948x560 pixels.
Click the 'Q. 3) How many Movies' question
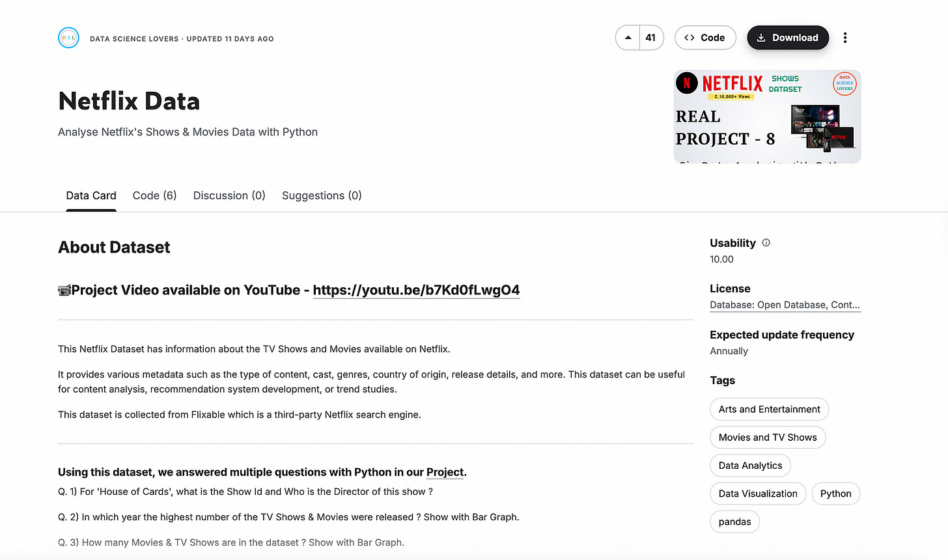pyautogui.click(x=231, y=542)
